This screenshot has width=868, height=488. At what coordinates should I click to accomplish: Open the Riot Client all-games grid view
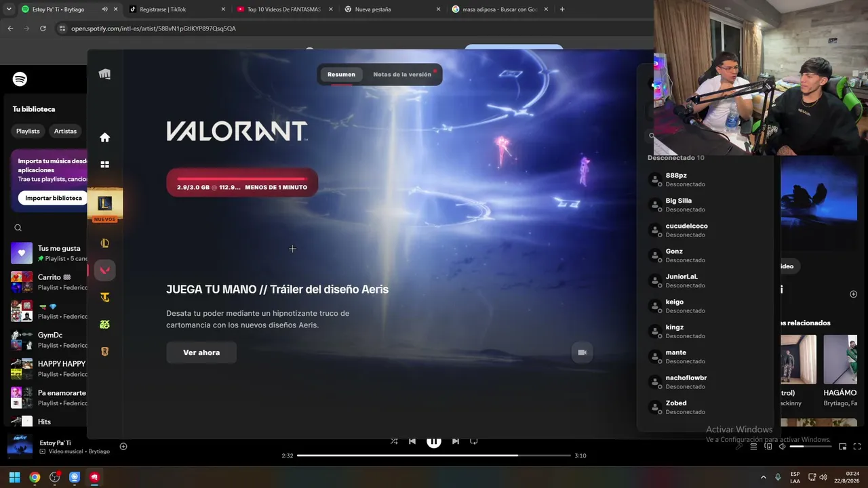point(104,165)
